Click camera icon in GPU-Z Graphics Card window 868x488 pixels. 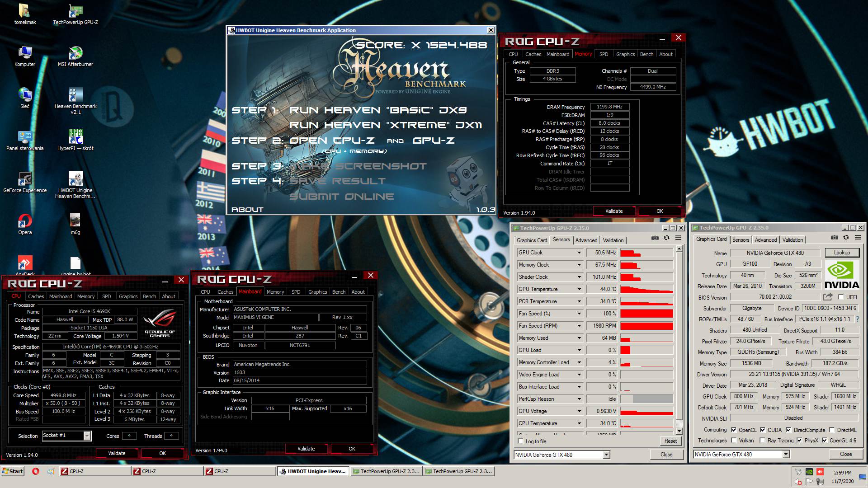point(834,238)
